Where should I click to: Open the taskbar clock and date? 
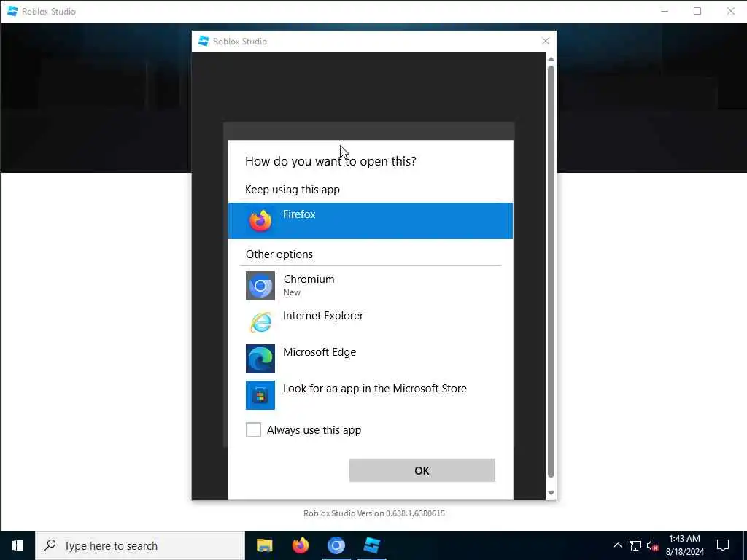[684, 545]
